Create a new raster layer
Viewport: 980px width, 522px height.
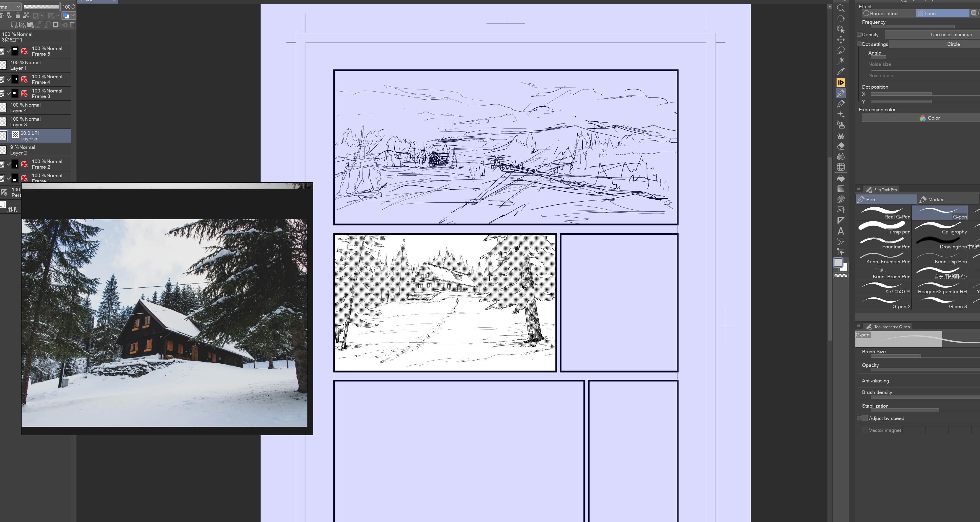(x=14, y=25)
